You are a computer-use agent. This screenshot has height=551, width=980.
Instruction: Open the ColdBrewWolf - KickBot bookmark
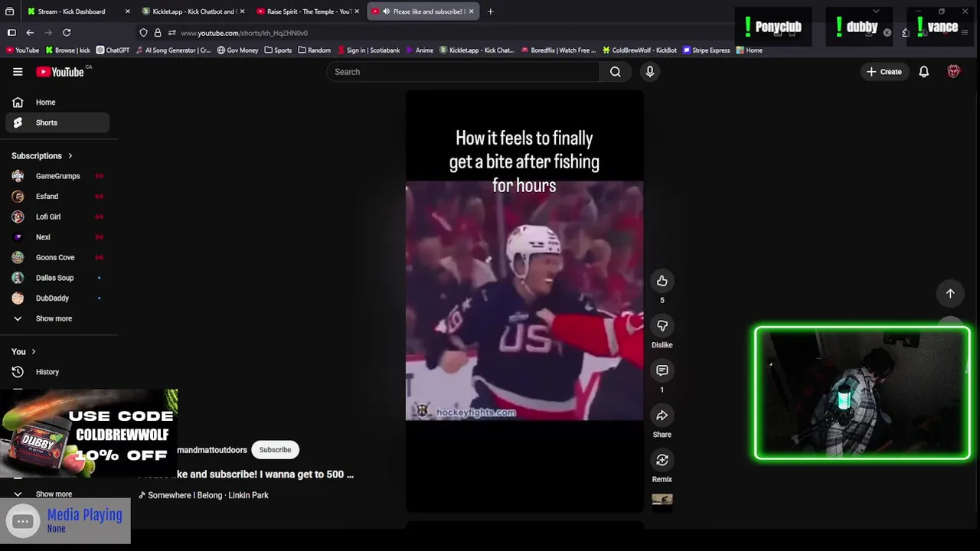pos(639,51)
